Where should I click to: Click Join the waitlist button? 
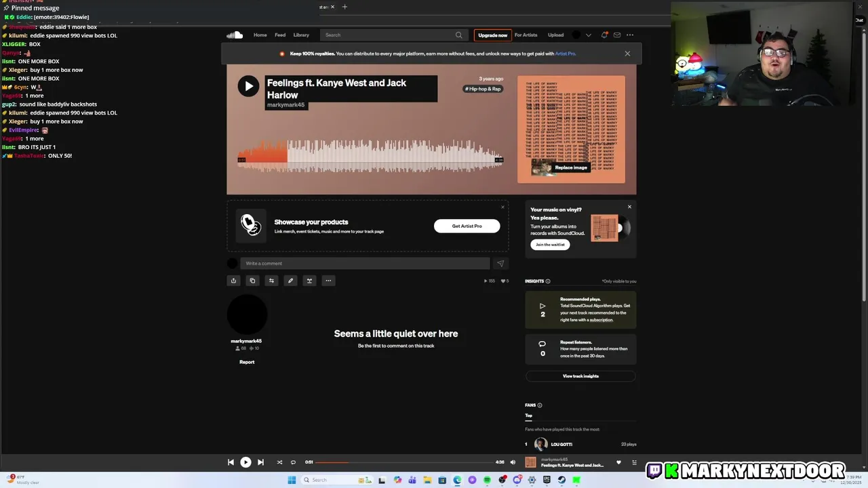[550, 245]
